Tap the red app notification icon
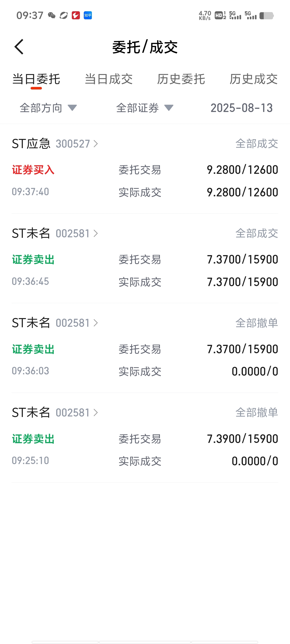This screenshot has width=290, height=644. pyautogui.click(x=75, y=15)
